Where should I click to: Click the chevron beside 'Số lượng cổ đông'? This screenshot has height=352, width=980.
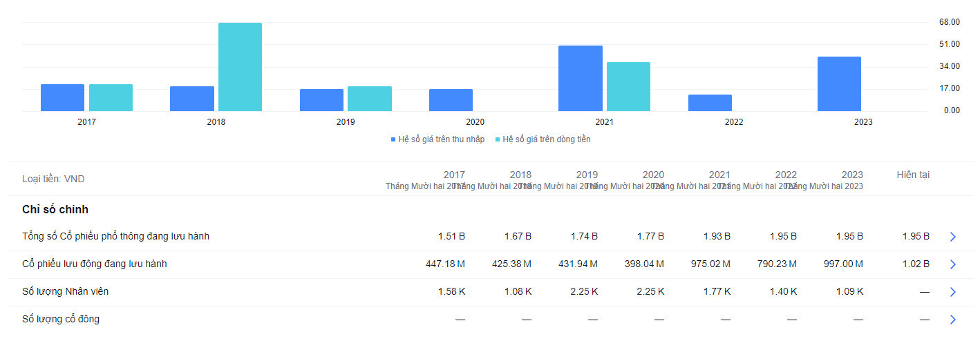coord(952,320)
